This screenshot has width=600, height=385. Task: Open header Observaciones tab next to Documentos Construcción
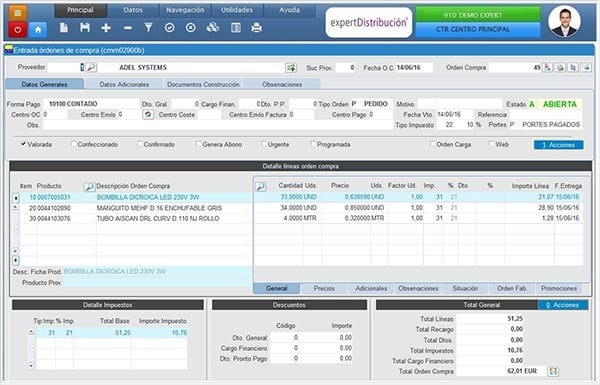pos(282,84)
